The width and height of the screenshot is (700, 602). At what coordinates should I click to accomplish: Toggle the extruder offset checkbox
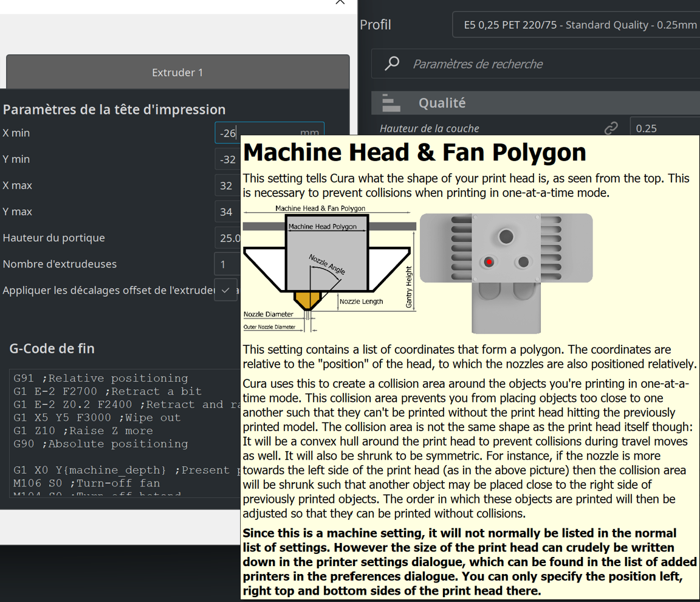[226, 290]
